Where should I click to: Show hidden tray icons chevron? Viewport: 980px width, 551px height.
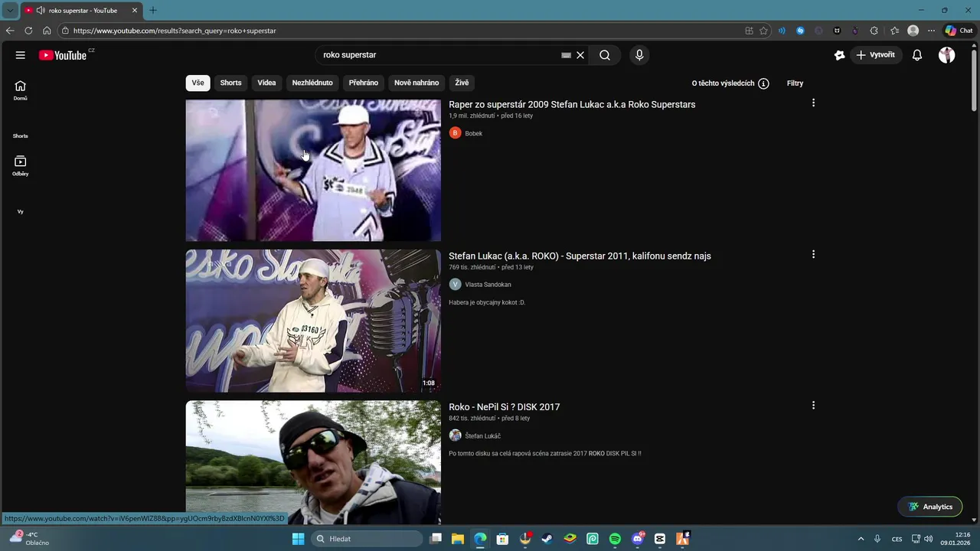(x=861, y=539)
